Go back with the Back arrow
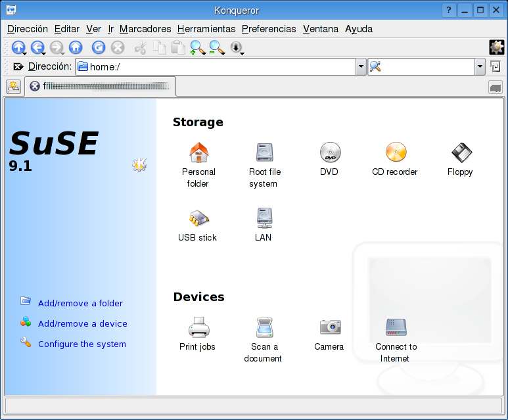 point(37,47)
